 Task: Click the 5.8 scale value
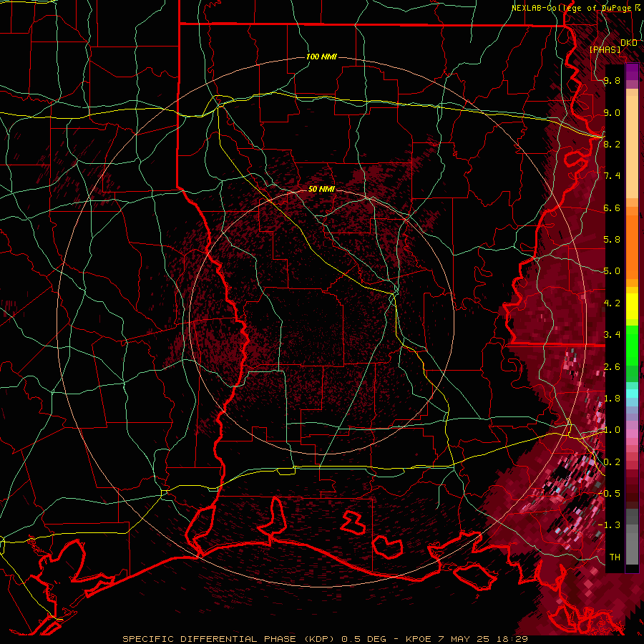tap(612, 240)
